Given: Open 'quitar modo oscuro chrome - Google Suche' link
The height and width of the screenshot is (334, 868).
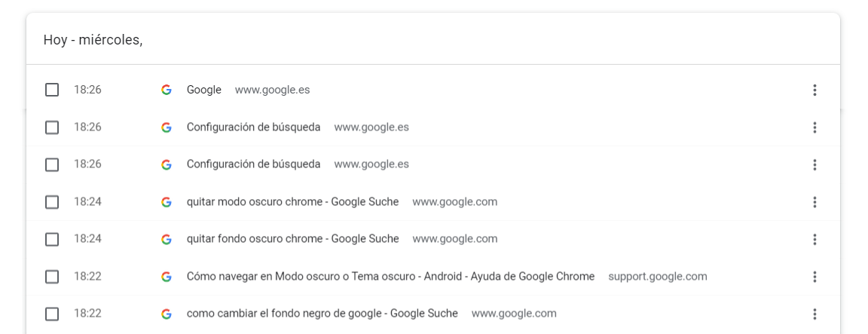Looking at the screenshot, I should click(292, 202).
